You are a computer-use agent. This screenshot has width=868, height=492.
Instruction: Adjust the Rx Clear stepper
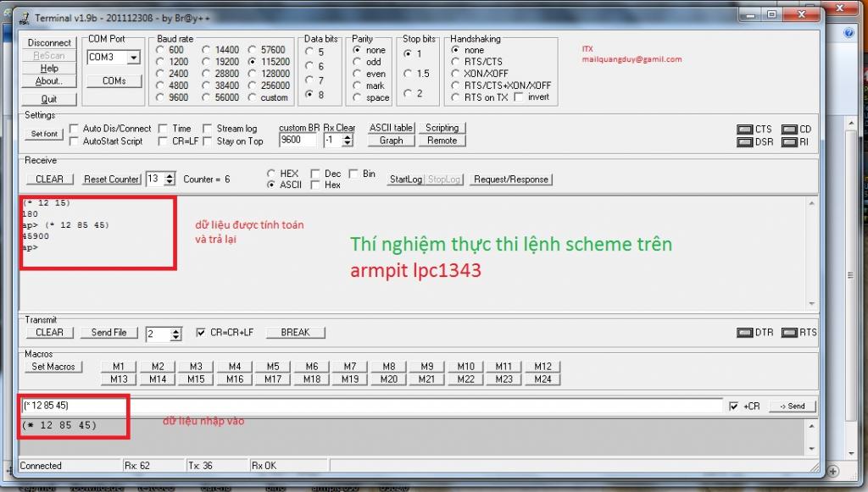coord(348,140)
